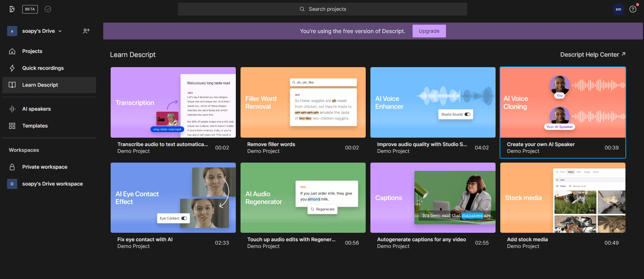
Task: Open the AI Voice Enhancer thumbnail
Action: pyautogui.click(x=433, y=102)
